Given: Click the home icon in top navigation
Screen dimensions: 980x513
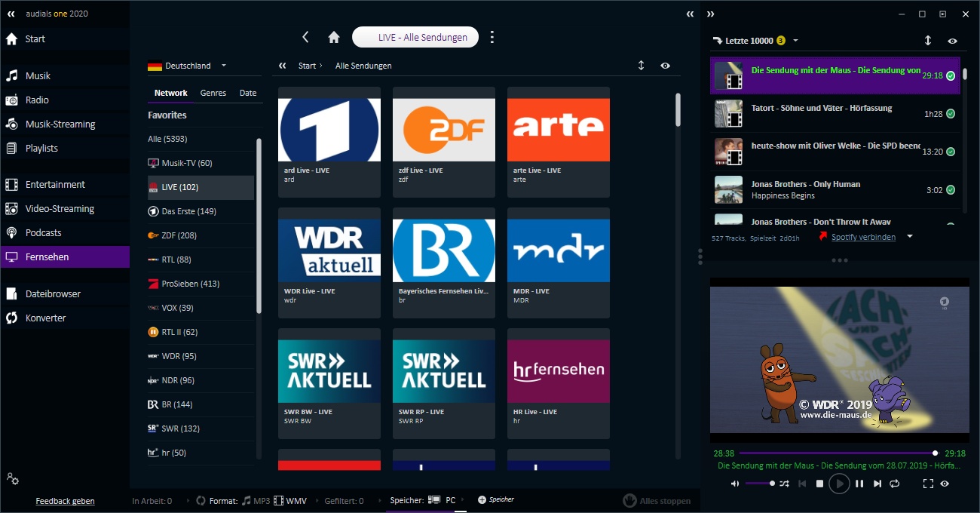Looking at the screenshot, I should pos(334,37).
